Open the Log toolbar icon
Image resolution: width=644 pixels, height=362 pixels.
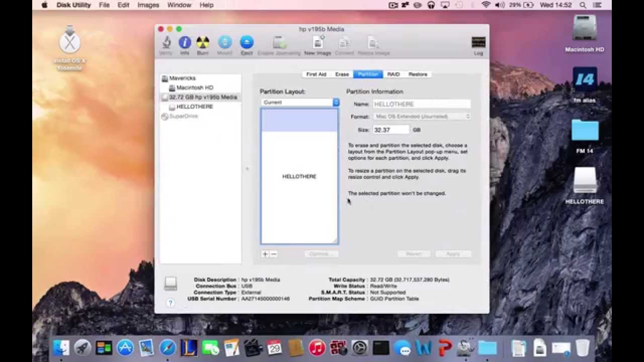(478, 45)
